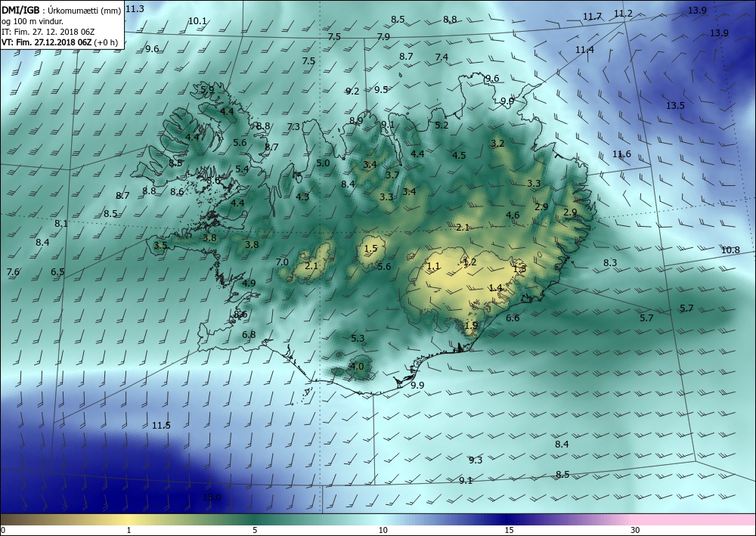Click the map value '7.0'
Viewport: 756px width, 536px height.
[282, 262]
